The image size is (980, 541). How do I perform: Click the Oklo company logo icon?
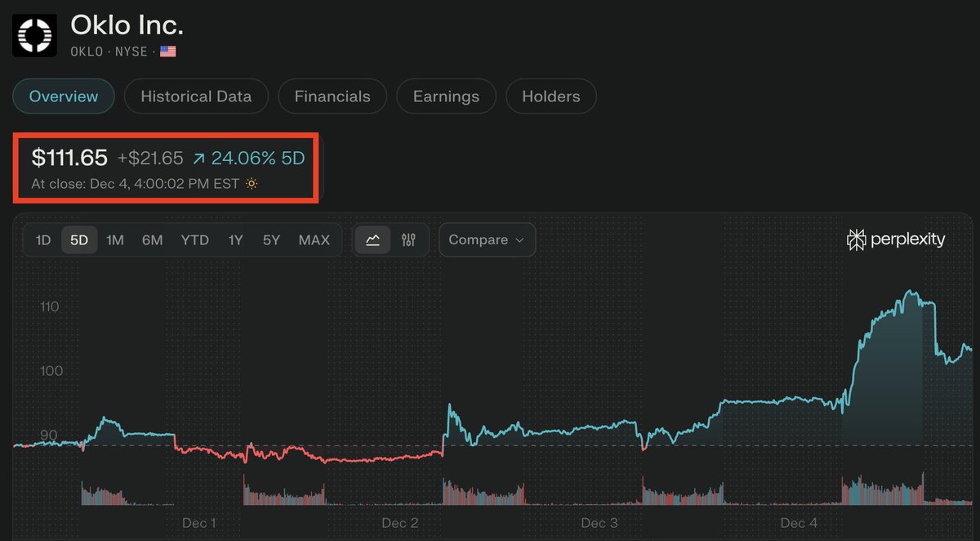tap(35, 34)
